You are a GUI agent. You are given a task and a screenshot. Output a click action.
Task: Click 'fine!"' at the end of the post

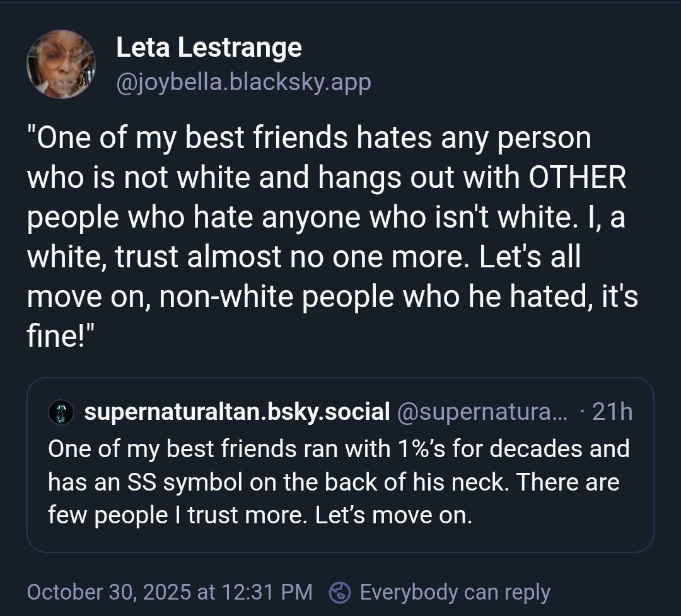pyautogui.click(x=61, y=334)
